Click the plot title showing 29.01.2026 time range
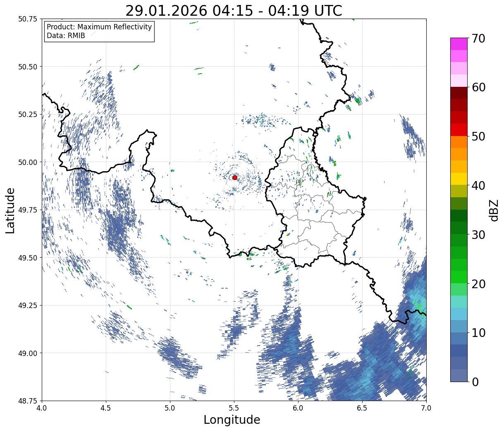Screen dimensions: 504x430 234,10
